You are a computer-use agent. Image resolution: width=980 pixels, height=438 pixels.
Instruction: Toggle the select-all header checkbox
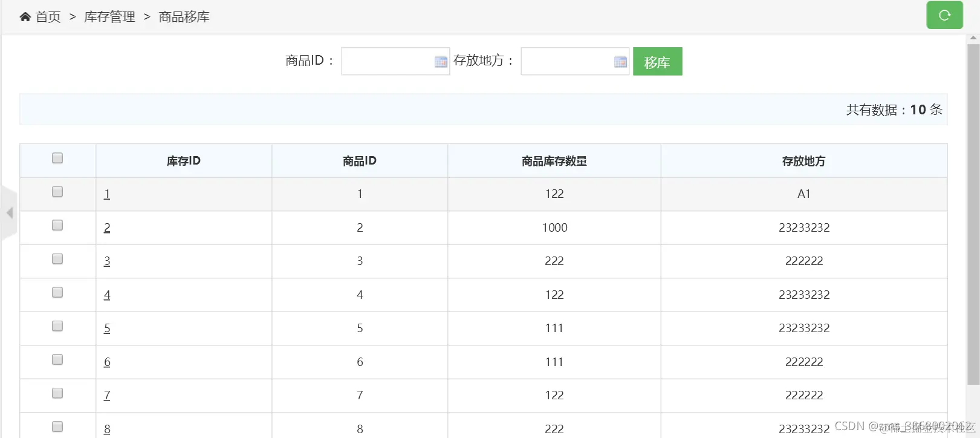[57, 158]
